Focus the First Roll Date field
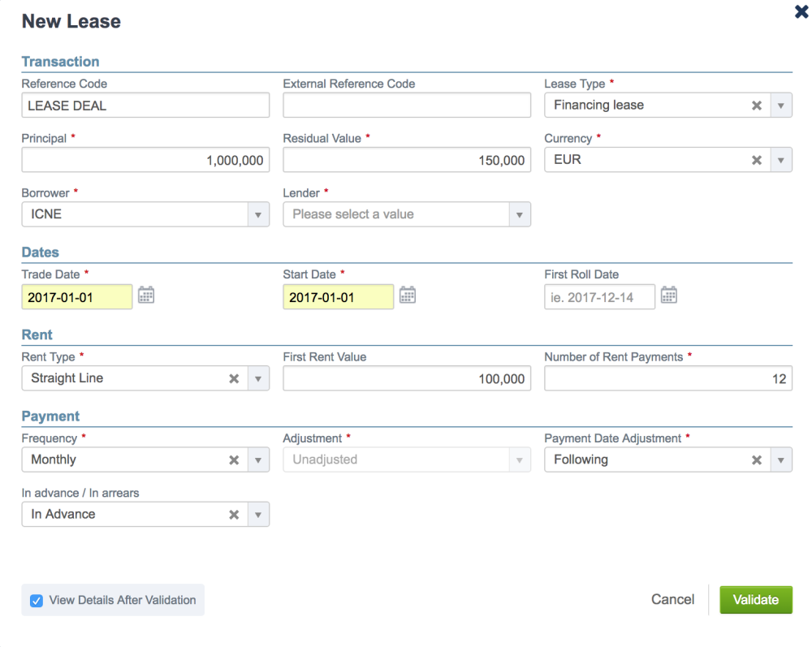 [600, 297]
